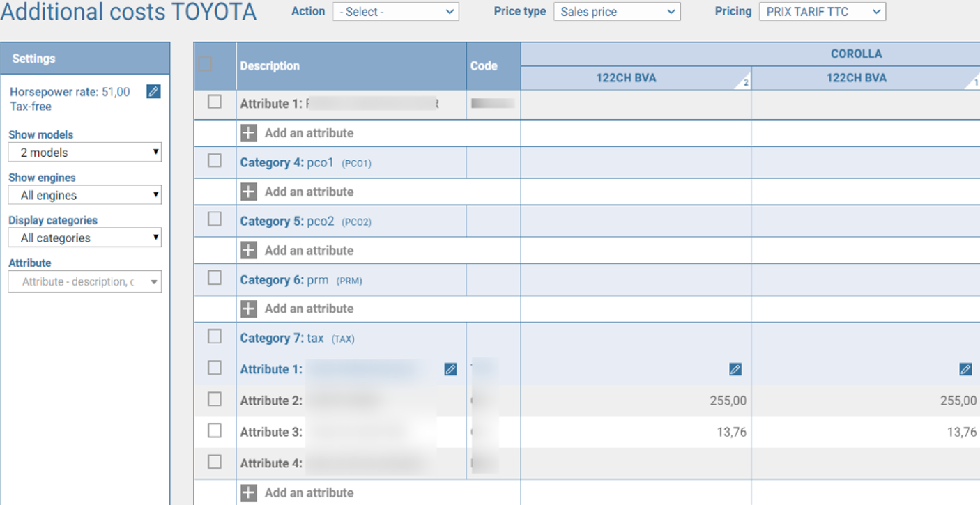Open the Price type dropdown
This screenshot has height=505, width=980.
617,12
